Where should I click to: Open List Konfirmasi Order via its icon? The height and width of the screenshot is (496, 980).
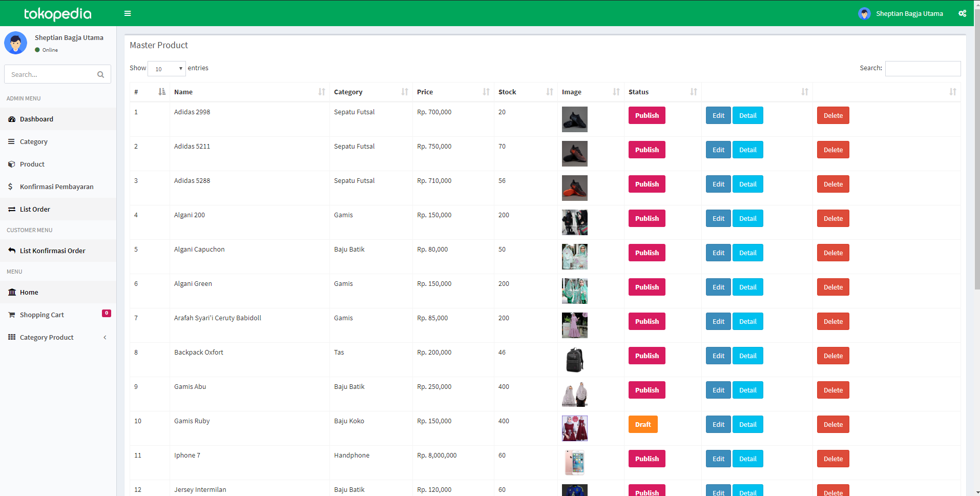(x=11, y=251)
